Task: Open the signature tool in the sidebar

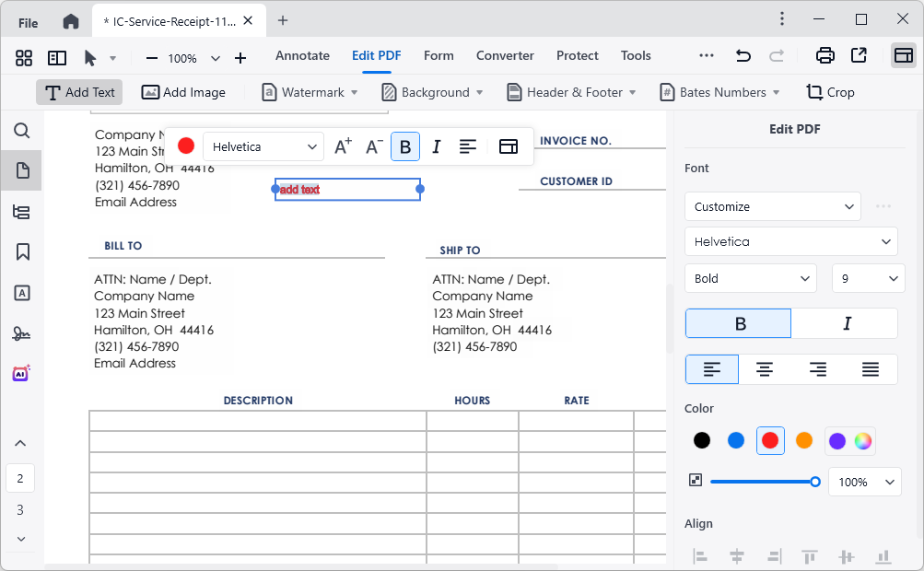Action: [21, 333]
